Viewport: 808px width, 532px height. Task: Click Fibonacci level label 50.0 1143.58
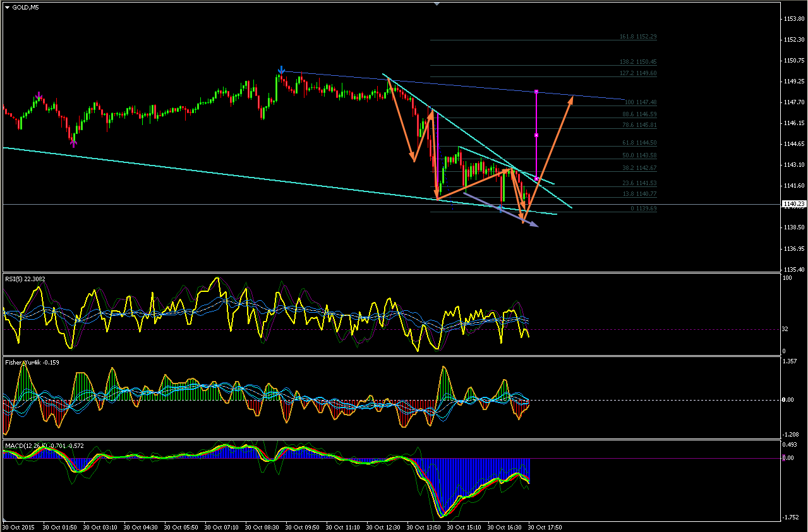(639, 155)
